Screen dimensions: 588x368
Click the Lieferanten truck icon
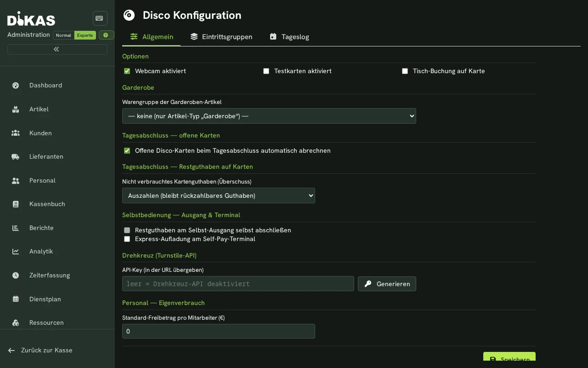(16, 156)
